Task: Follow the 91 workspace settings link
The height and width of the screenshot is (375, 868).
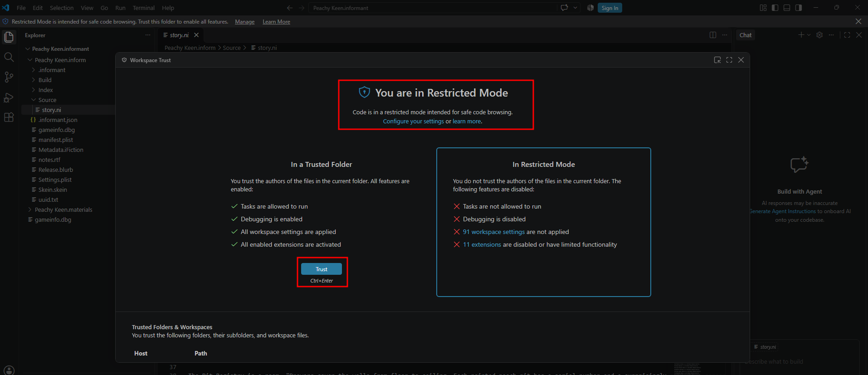Action: click(493, 232)
